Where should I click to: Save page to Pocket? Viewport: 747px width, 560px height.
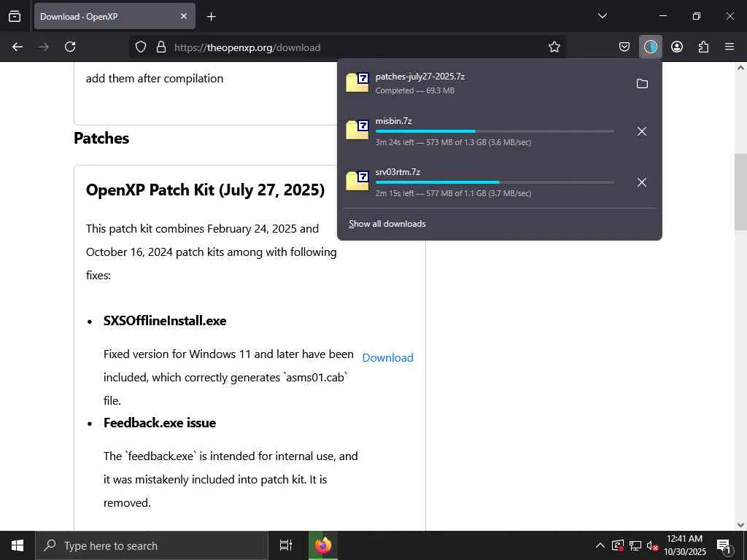pyautogui.click(x=624, y=47)
